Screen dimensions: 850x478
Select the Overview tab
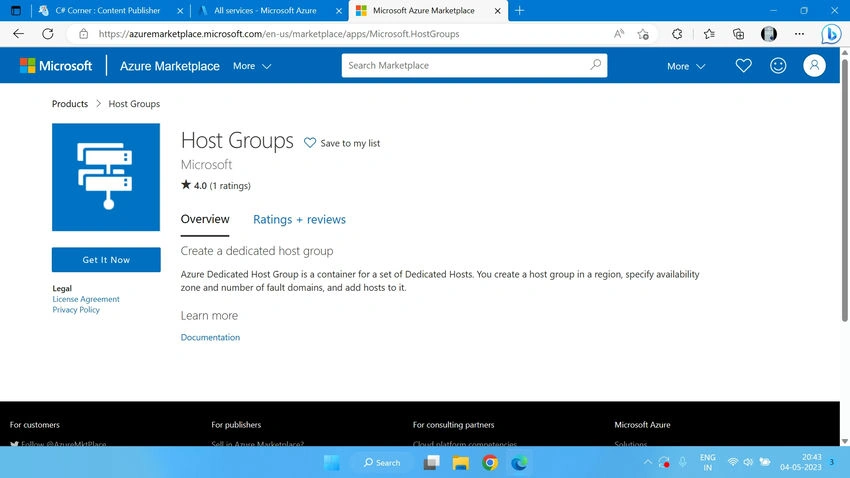tap(205, 219)
